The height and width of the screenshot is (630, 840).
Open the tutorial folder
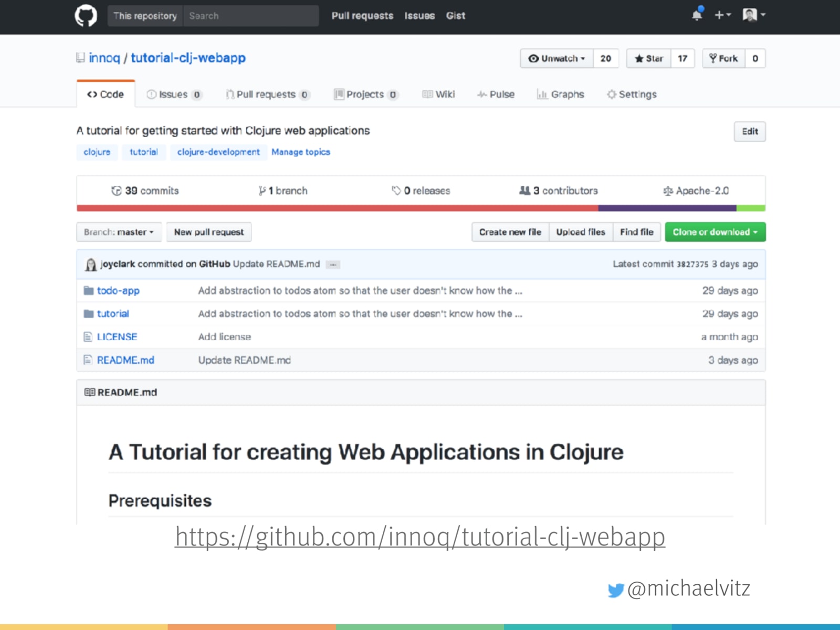(x=113, y=313)
